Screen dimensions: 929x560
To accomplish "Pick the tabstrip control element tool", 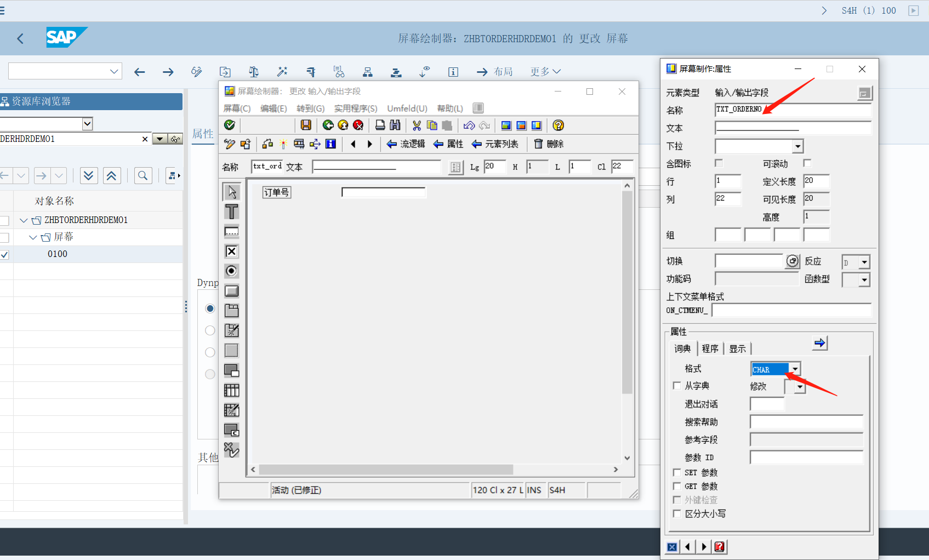I will (x=232, y=311).
